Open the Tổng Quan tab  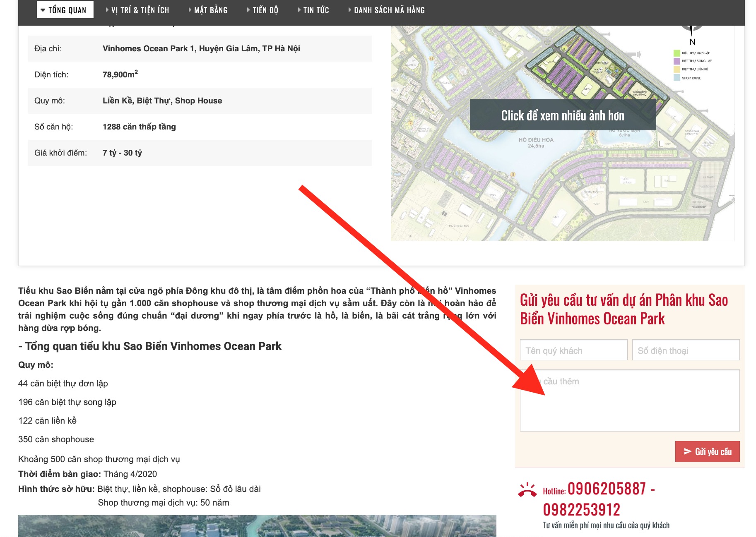click(x=65, y=10)
